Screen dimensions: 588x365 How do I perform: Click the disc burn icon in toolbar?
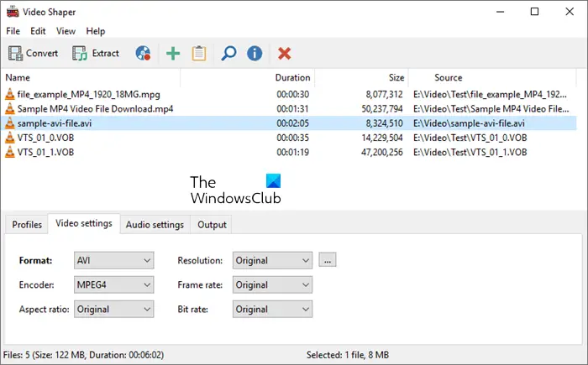[143, 54]
